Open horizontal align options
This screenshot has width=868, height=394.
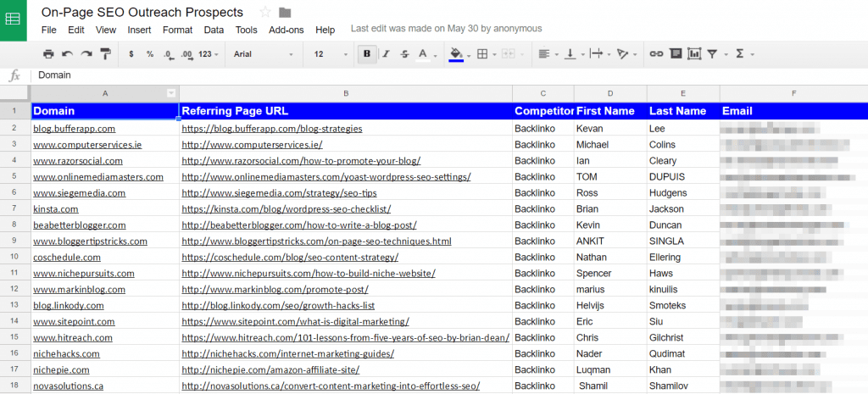click(x=545, y=53)
